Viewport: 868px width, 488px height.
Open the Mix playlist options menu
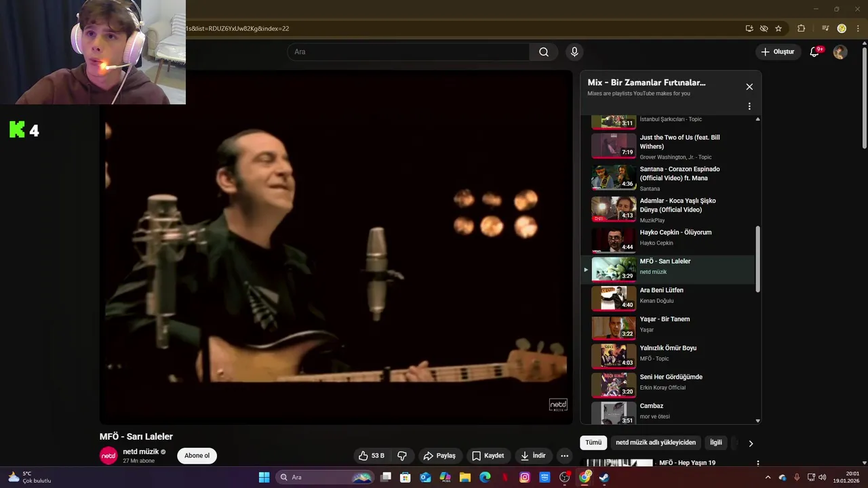[749, 106]
